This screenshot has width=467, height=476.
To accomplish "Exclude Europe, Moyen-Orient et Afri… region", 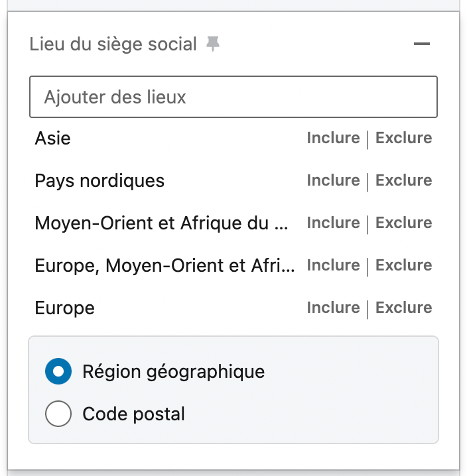I will pyautogui.click(x=403, y=266).
